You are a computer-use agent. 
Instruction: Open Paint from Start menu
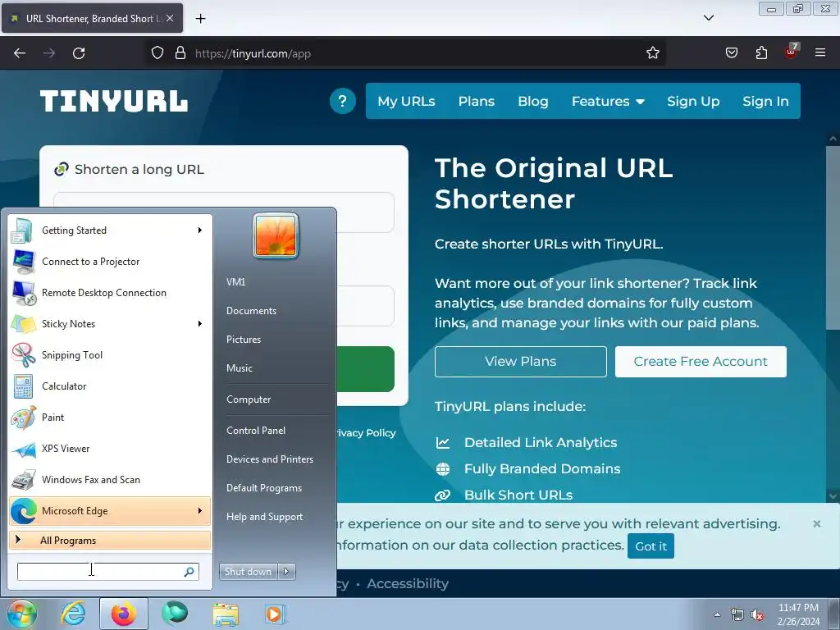[x=110, y=418]
